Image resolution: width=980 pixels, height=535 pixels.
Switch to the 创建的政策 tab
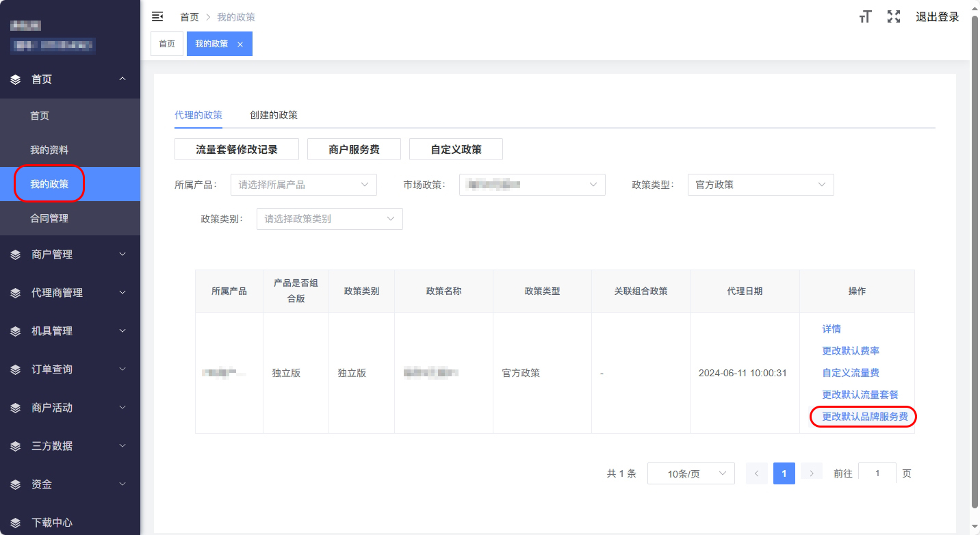(x=274, y=115)
